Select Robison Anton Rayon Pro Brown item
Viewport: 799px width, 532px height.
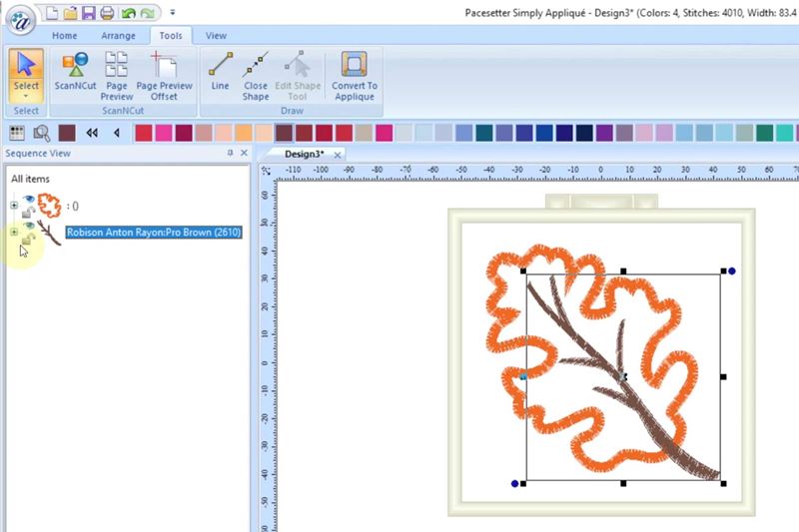click(154, 233)
